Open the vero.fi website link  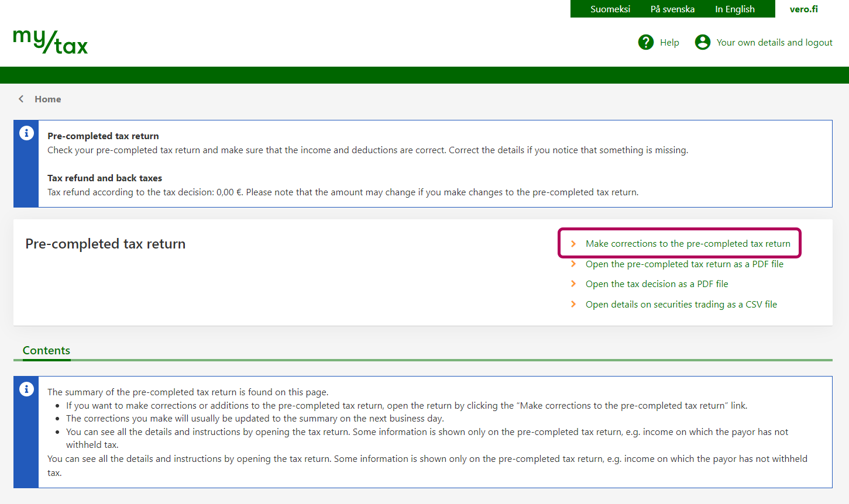click(x=803, y=9)
